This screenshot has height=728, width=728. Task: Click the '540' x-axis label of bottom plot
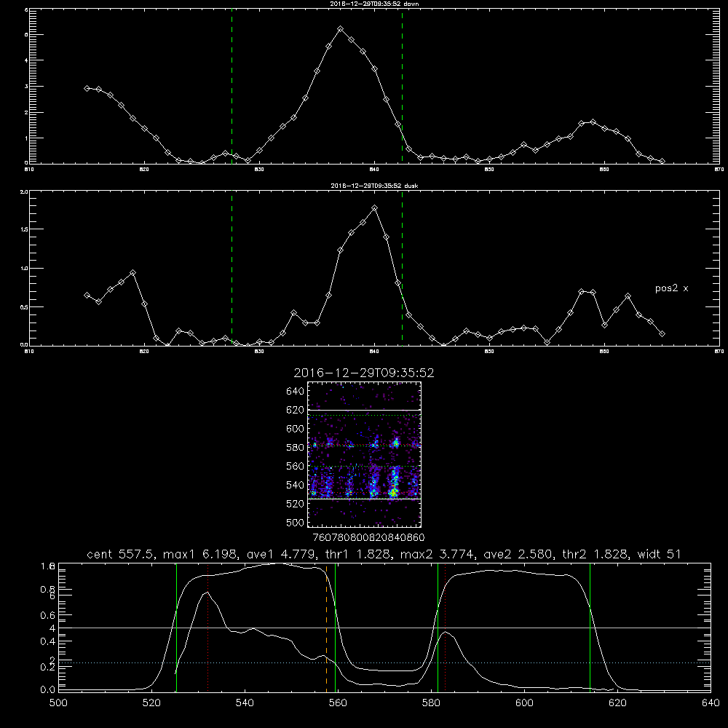click(x=245, y=703)
